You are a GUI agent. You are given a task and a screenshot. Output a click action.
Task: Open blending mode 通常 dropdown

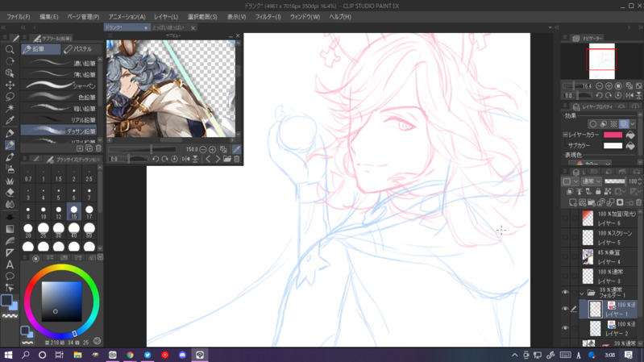coord(591,181)
